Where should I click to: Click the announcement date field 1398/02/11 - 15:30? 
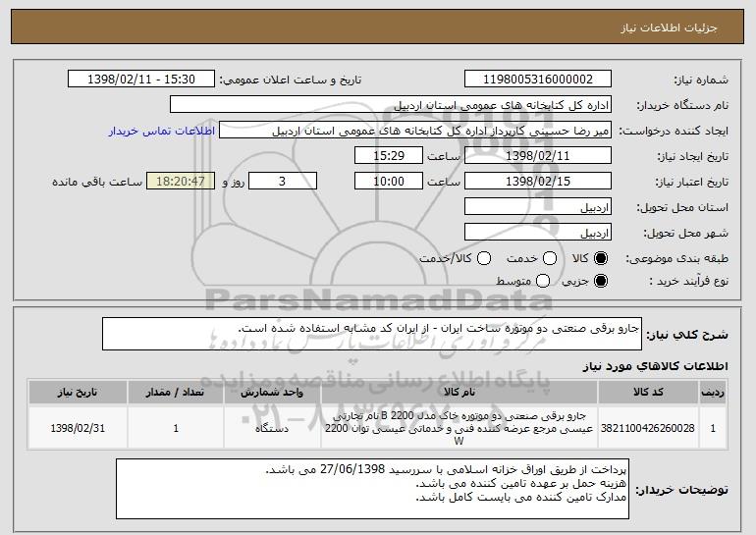click(x=141, y=80)
